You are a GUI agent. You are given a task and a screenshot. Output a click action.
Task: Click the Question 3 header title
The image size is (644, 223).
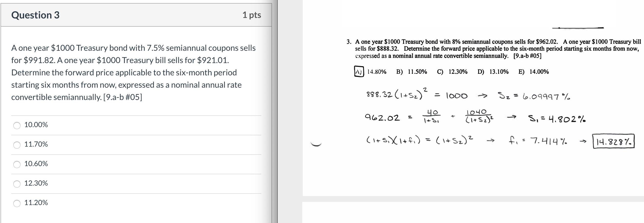tap(36, 15)
